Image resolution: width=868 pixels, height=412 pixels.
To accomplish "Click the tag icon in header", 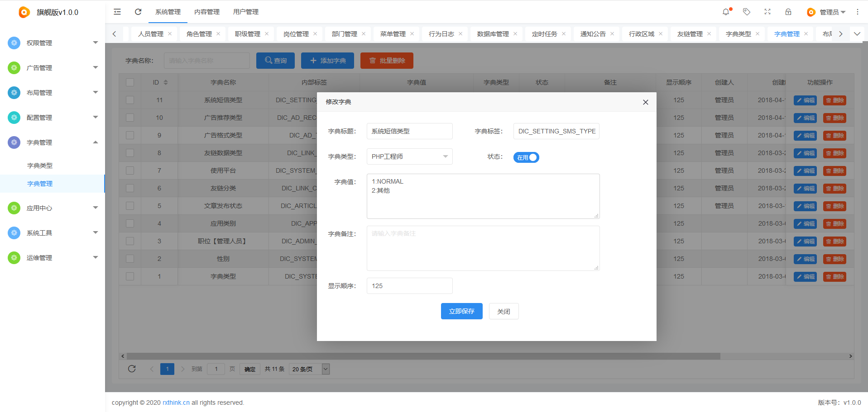I will click(747, 12).
